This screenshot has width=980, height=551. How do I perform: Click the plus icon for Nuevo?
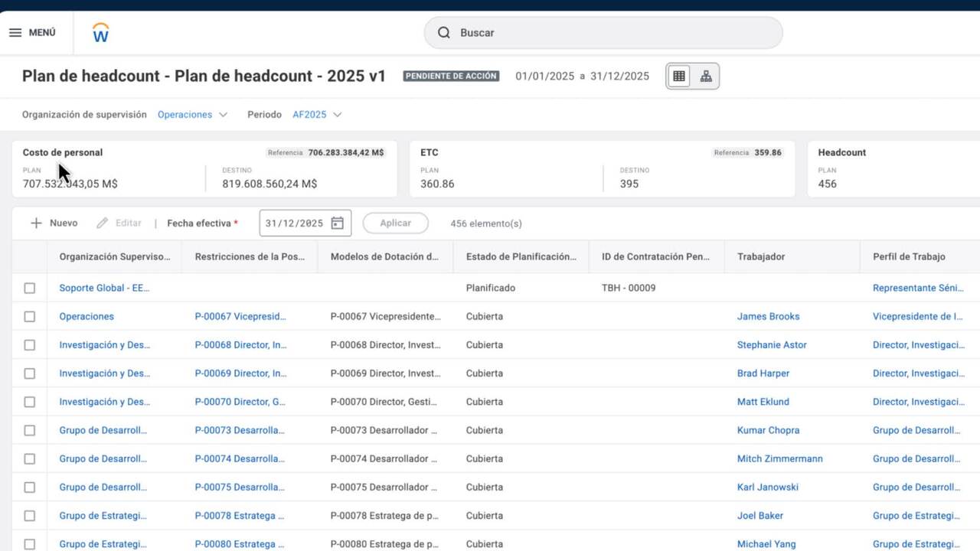(36, 223)
